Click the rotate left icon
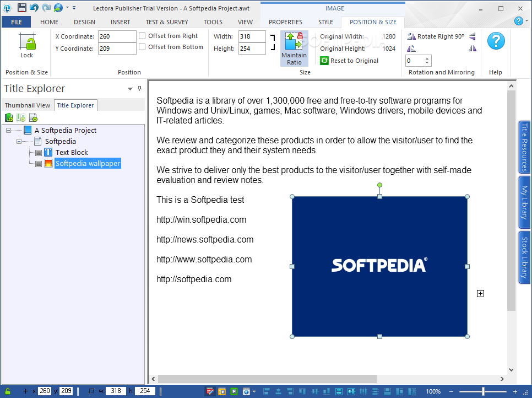This screenshot has height=398, width=532. point(411,49)
